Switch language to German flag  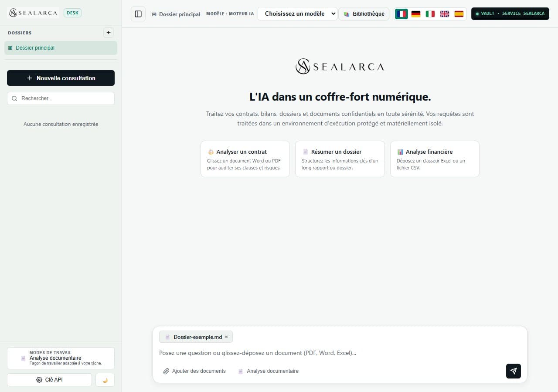tap(416, 14)
